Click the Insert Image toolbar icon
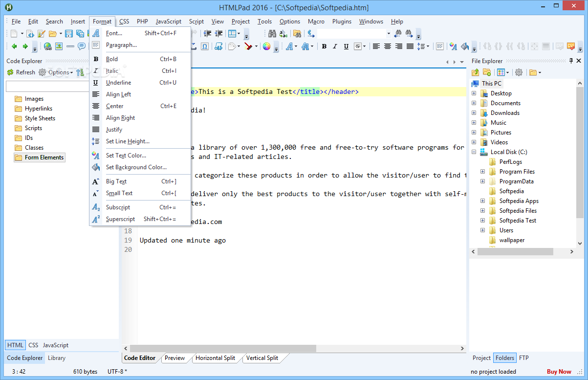The image size is (588, 380). [x=59, y=46]
